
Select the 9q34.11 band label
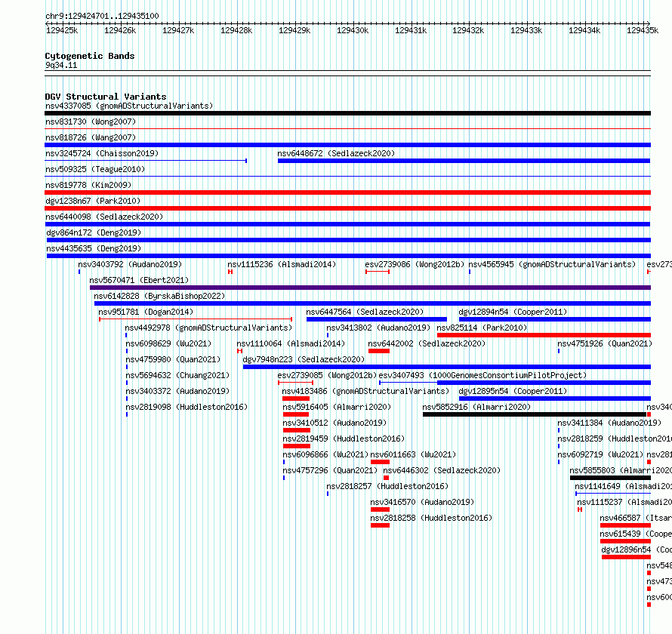pos(61,66)
